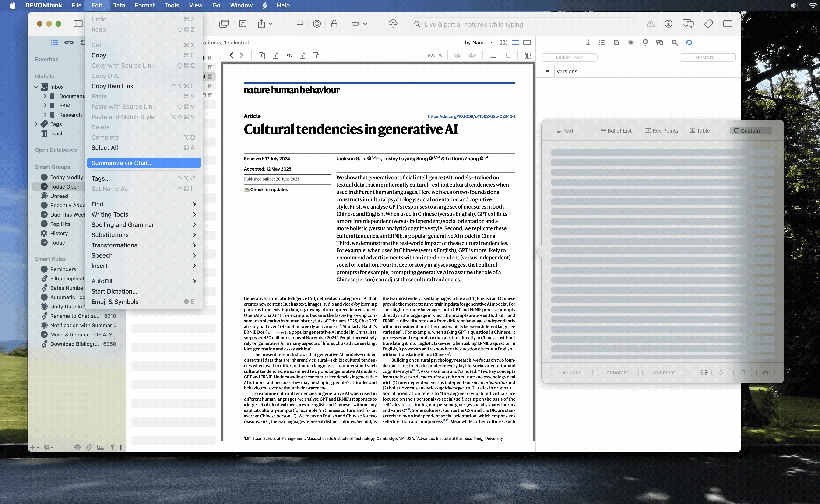Toggle the right inspector panel icon
Screen dimensions: 820x504
click(x=728, y=24)
